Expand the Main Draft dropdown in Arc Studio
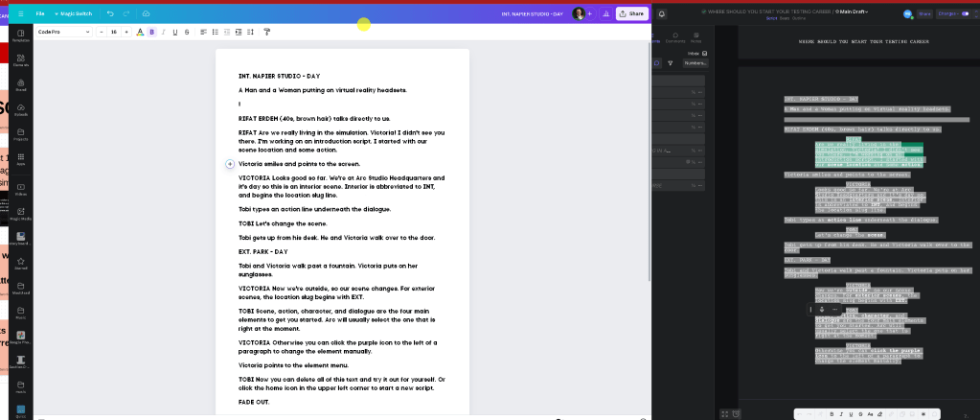The width and height of the screenshot is (980, 420). [x=853, y=12]
